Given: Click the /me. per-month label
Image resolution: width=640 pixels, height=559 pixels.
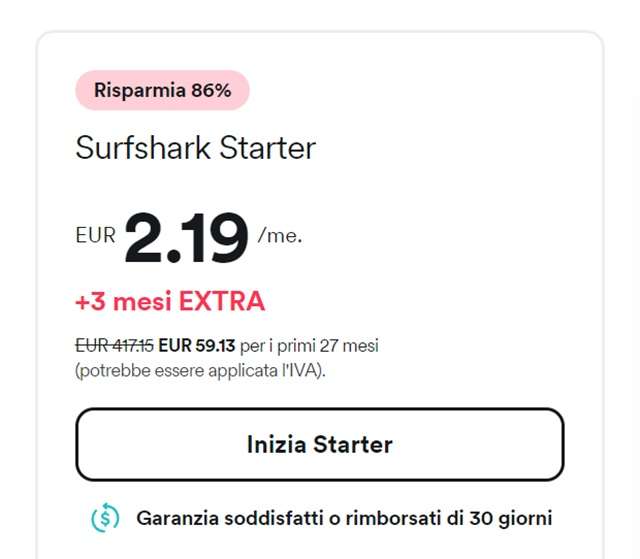Looking at the screenshot, I should [x=279, y=236].
